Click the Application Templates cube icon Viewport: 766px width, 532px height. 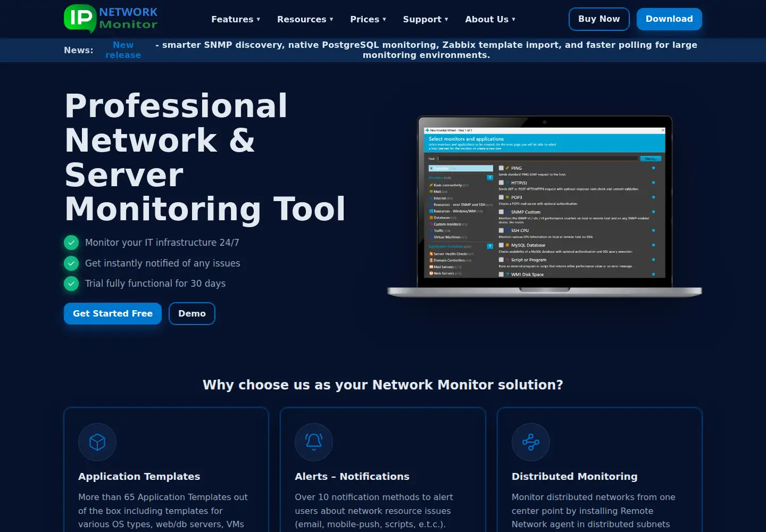tap(97, 442)
